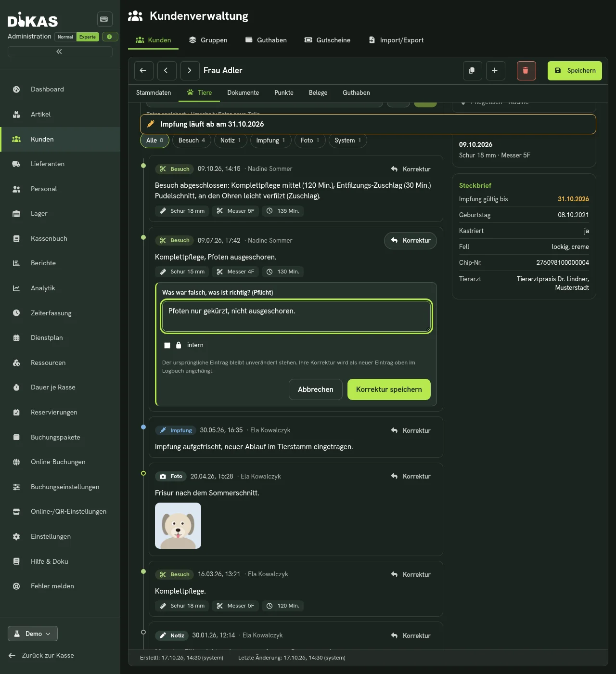The width and height of the screenshot is (616, 674).
Task: Switch to the Gruppen tab
Action: click(x=208, y=40)
